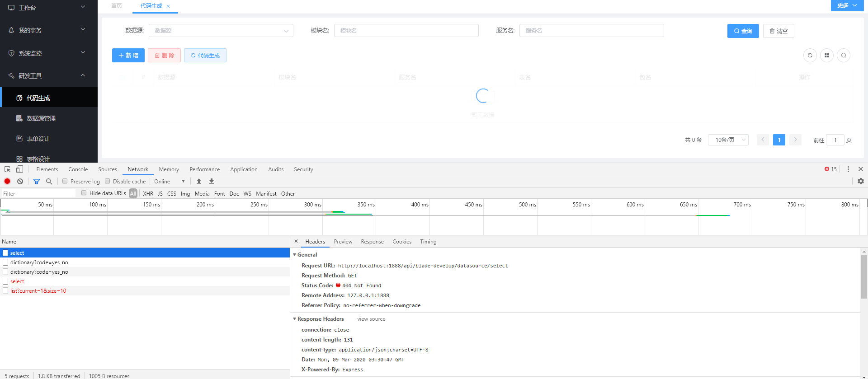
Task: Click the 查询 search button
Action: [743, 31]
